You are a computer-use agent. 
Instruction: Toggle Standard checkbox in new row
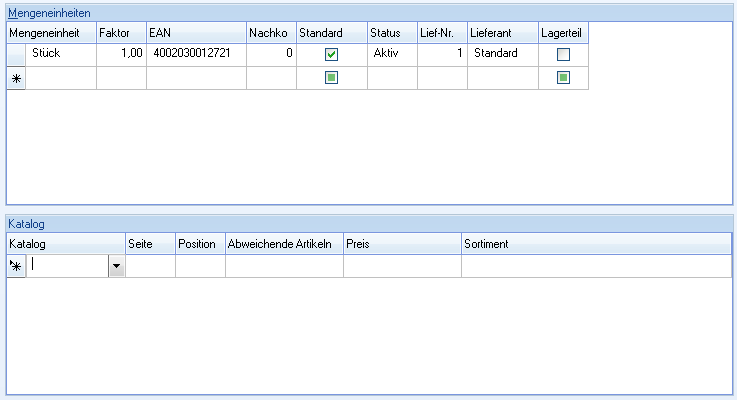click(x=331, y=78)
